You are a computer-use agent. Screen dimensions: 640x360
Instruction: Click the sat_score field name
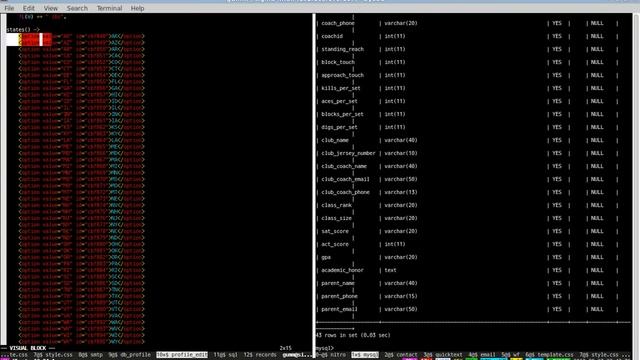pos(335,231)
